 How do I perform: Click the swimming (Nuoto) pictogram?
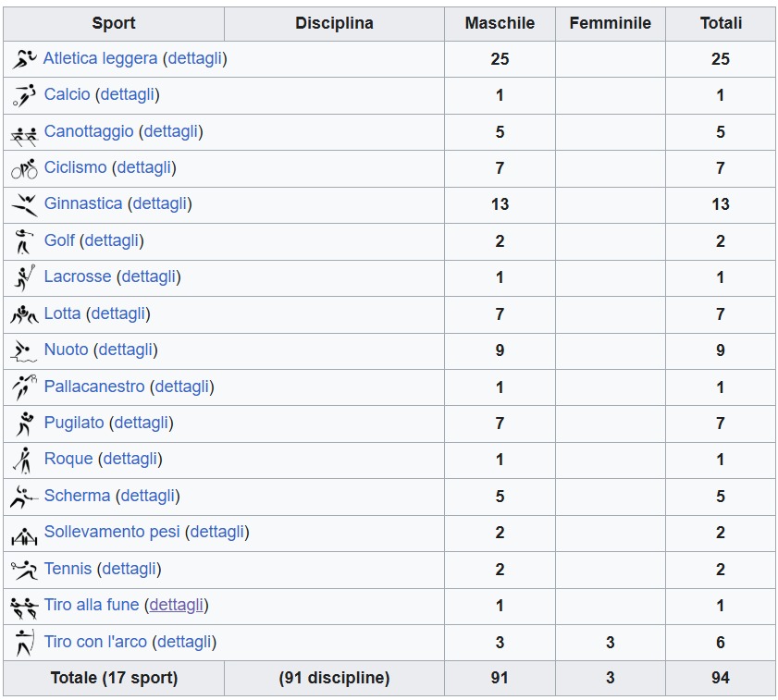[24, 350]
